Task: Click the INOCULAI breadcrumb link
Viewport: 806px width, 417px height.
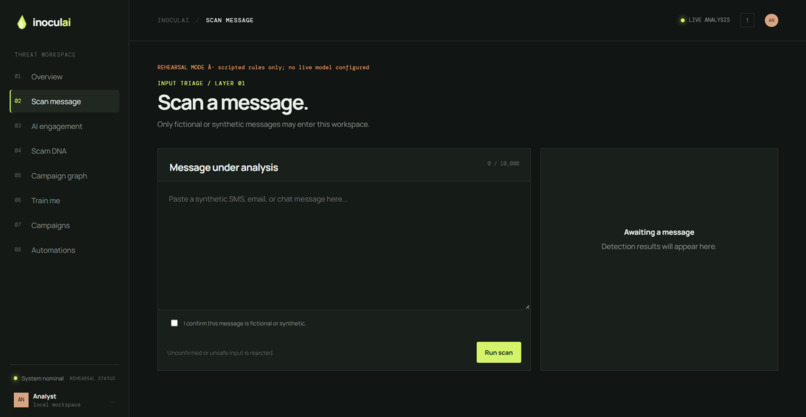Action: coord(173,21)
